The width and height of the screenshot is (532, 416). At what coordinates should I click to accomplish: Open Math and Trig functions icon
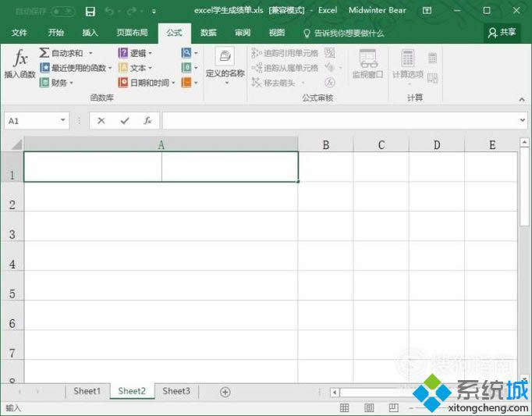pyautogui.click(x=186, y=68)
